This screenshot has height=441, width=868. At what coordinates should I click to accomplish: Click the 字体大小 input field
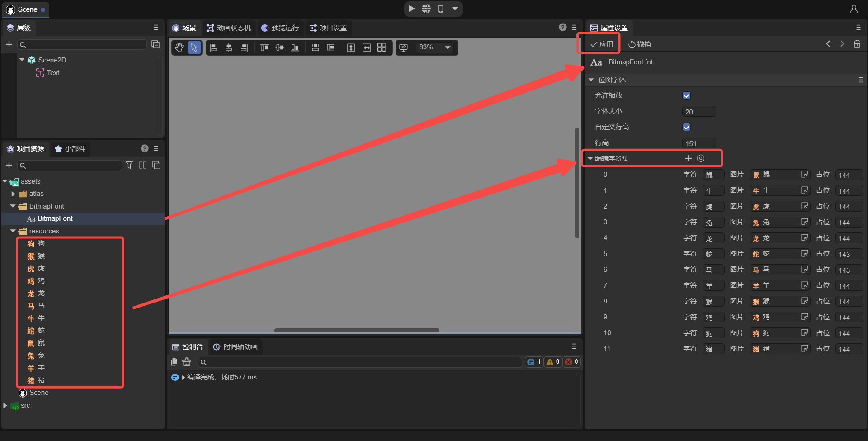coord(698,112)
